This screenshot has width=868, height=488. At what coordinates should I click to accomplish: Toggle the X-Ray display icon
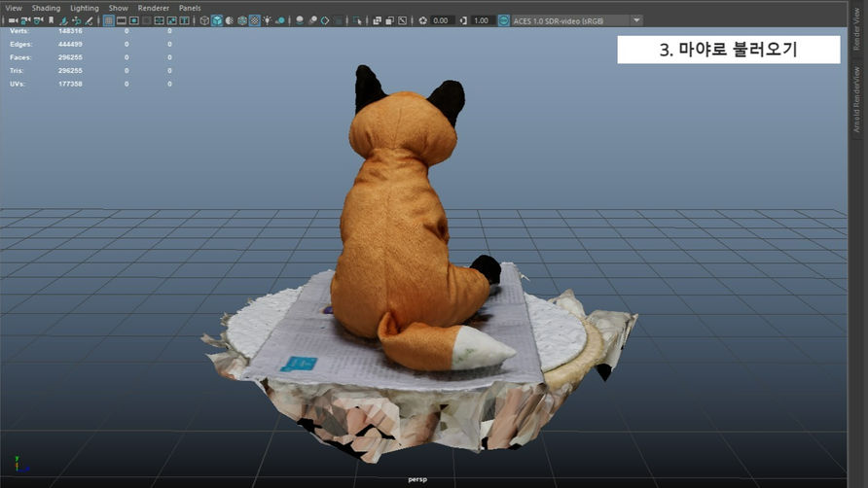377,20
